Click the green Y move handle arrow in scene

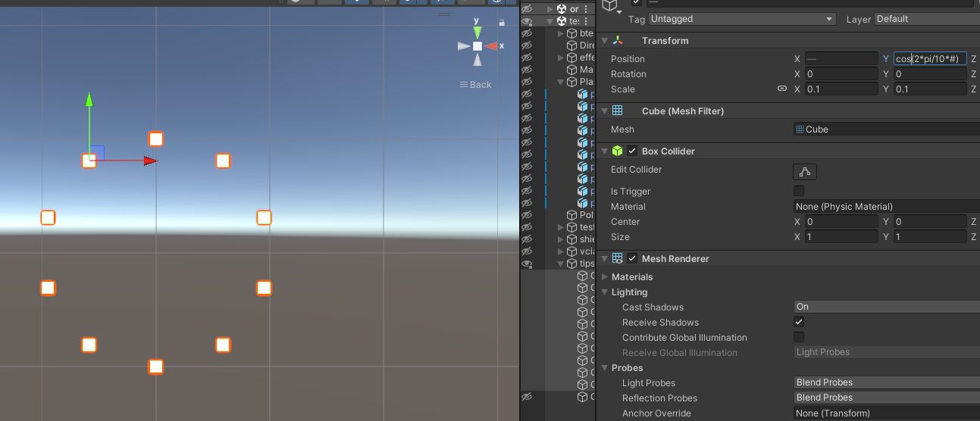(89, 99)
